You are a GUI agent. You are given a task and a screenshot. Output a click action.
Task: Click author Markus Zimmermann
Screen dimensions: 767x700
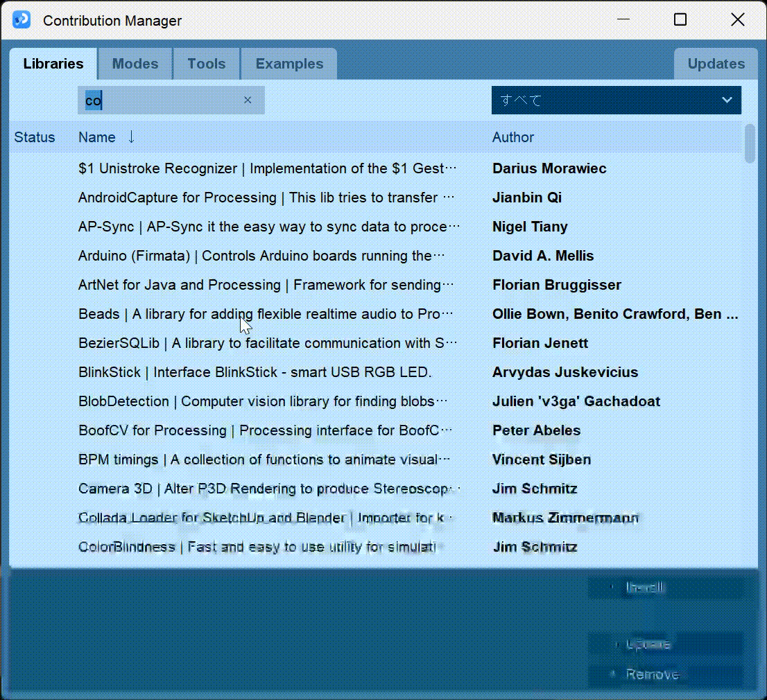pos(565,518)
